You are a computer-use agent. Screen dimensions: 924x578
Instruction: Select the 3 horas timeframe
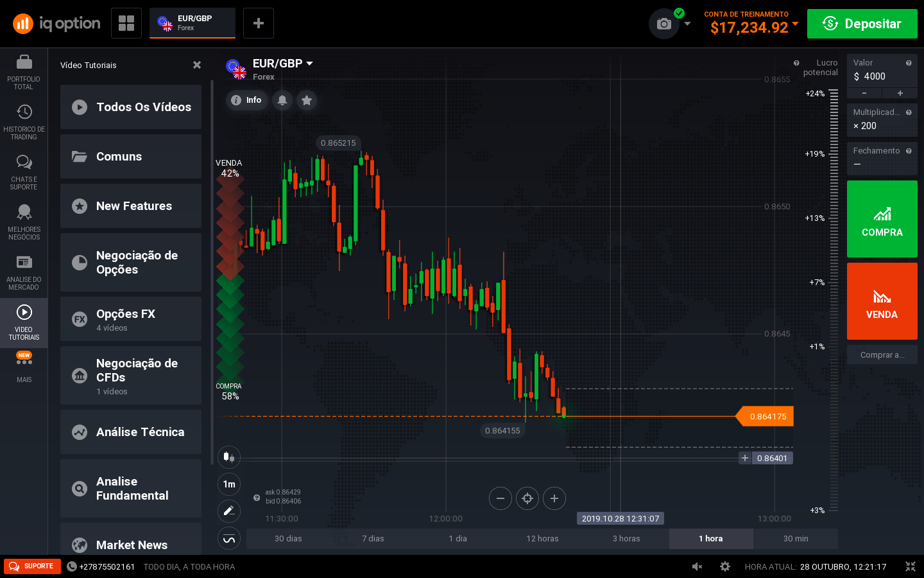626,539
